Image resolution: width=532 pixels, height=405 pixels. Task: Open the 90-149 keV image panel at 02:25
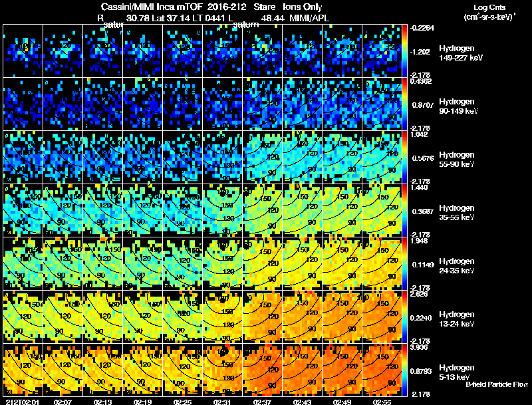pyautogui.click(x=182, y=104)
